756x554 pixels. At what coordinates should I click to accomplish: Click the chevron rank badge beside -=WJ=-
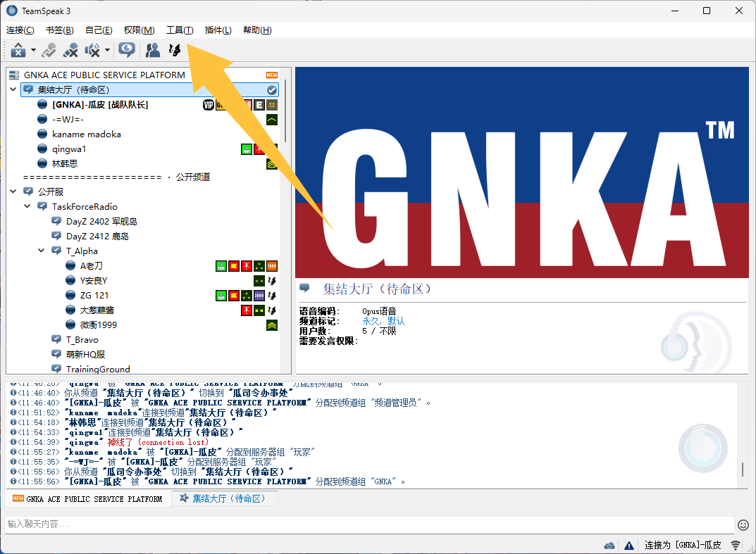pyautogui.click(x=272, y=120)
